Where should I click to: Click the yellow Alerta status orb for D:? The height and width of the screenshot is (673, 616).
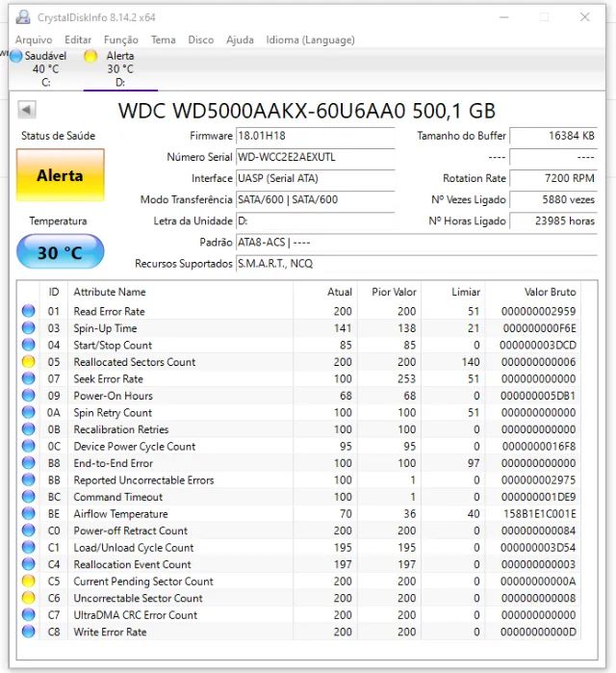pyautogui.click(x=90, y=56)
